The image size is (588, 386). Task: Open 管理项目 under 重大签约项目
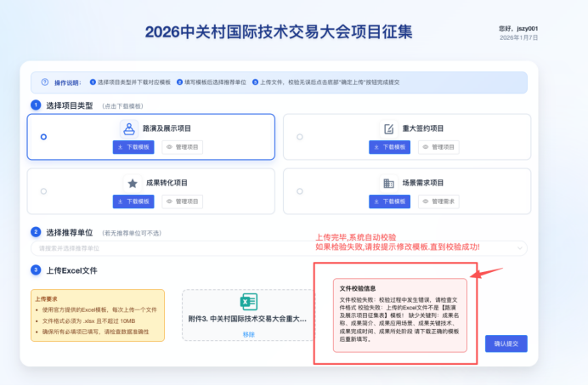coord(438,147)
